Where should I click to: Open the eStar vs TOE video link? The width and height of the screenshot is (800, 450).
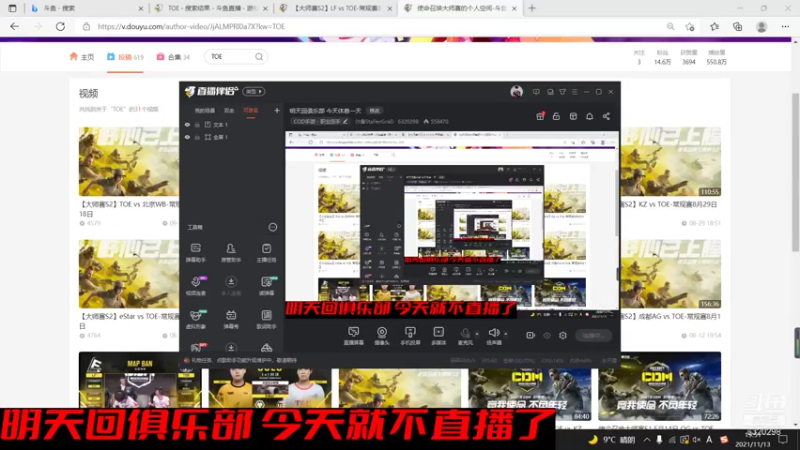click(x=129, y=320)
